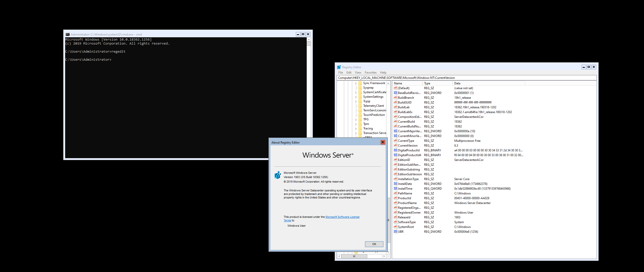Expand the Tpm key node
The height and width of the screenshot is (272, 644).
point(356,124)
